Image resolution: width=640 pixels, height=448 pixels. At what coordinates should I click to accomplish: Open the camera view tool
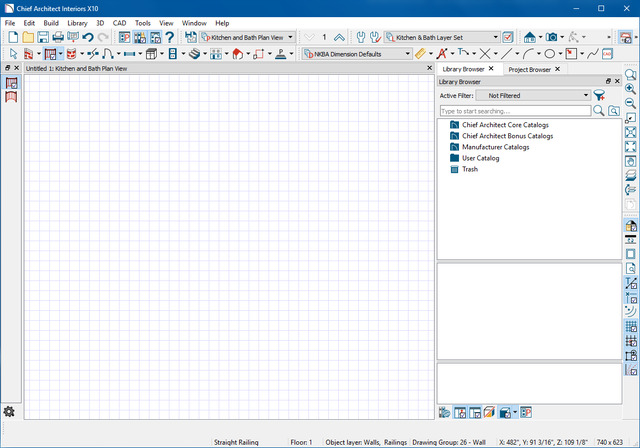(552, 37)
